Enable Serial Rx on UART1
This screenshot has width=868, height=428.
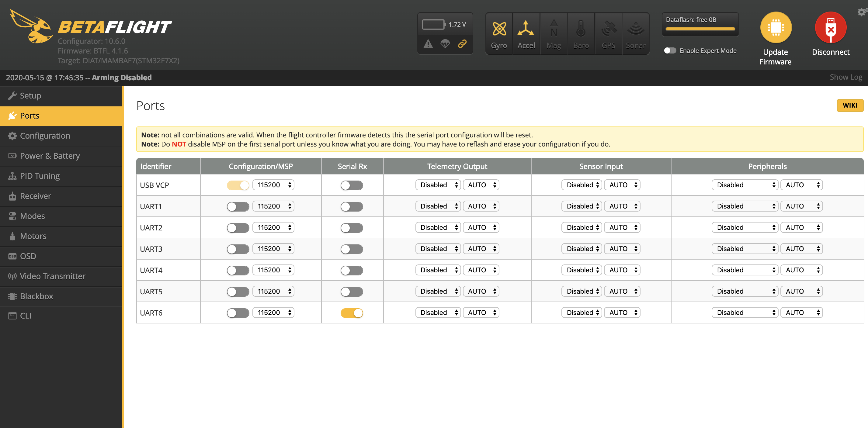tap(352, 206)
